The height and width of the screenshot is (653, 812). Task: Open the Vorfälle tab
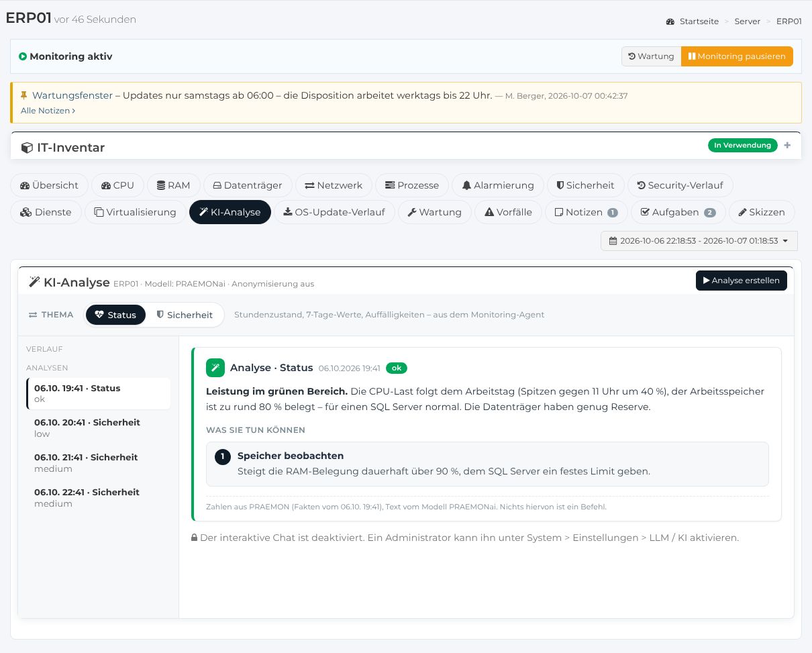[x=508, y=212]
